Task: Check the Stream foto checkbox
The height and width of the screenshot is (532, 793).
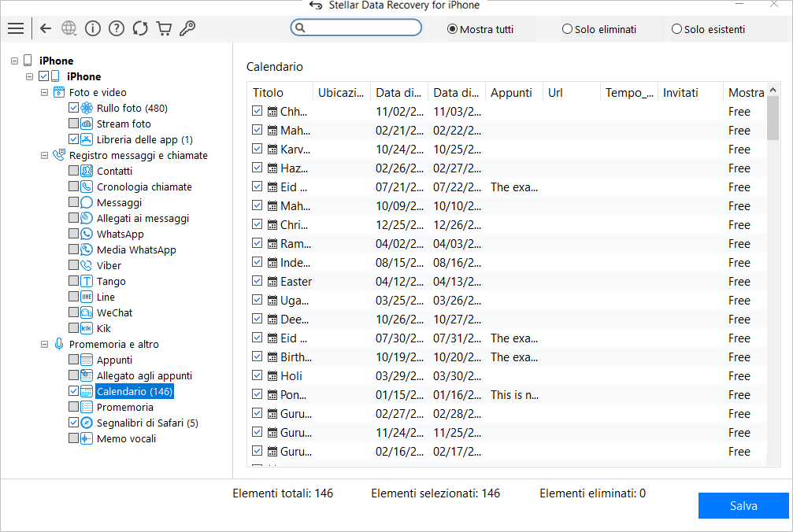Action: [73, 124]
